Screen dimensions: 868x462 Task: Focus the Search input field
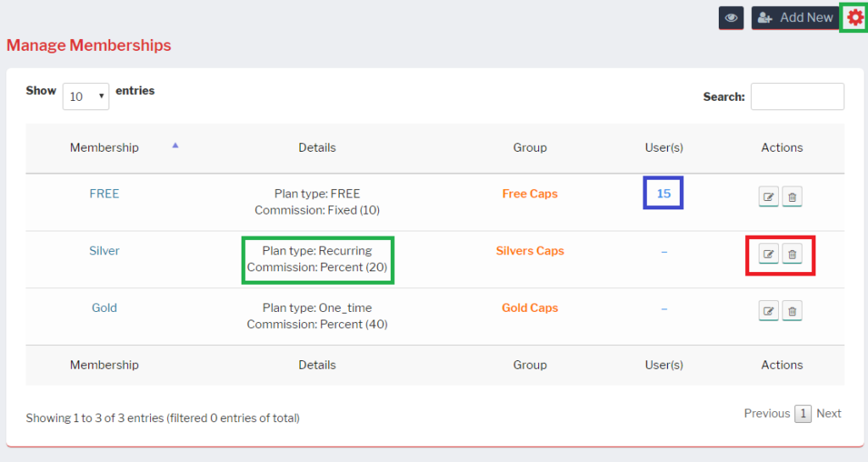(797, 97)
